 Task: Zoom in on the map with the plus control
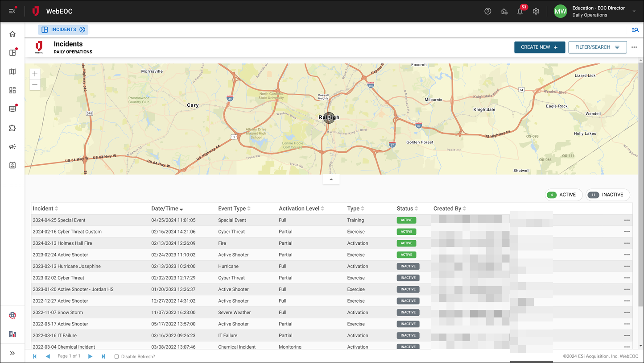click(x=35, y=73)
